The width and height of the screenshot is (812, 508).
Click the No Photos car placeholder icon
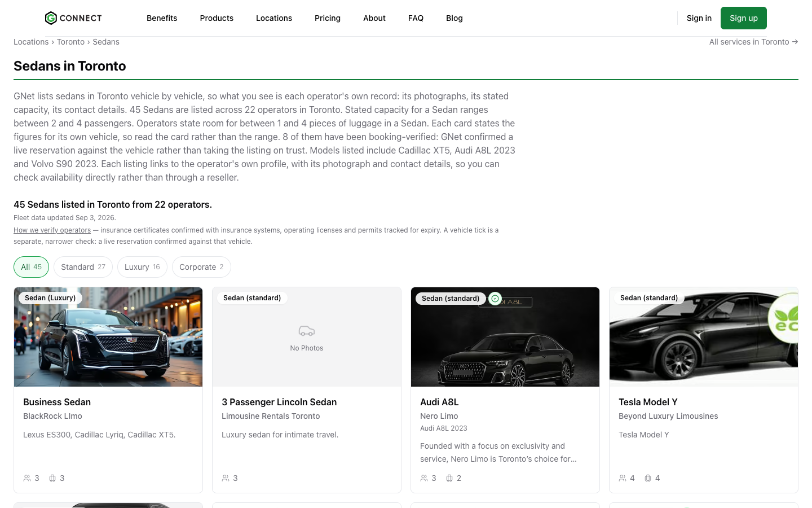[307, 331]
